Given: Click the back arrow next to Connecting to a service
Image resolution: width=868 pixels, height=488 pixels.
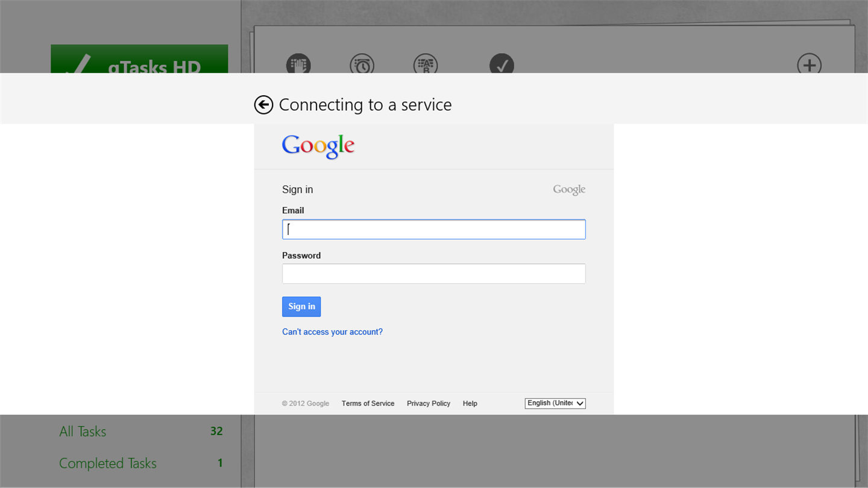Looking at the screenshot, I should pos(263,105).
